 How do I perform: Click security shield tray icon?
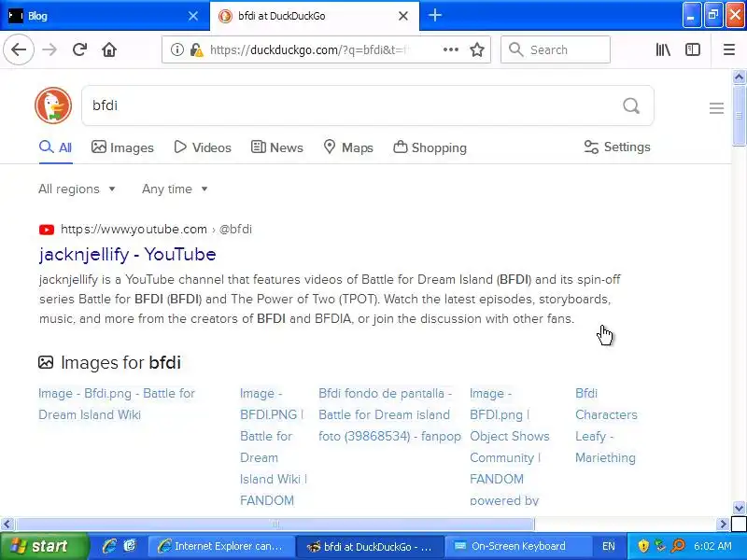pos(643,546)
